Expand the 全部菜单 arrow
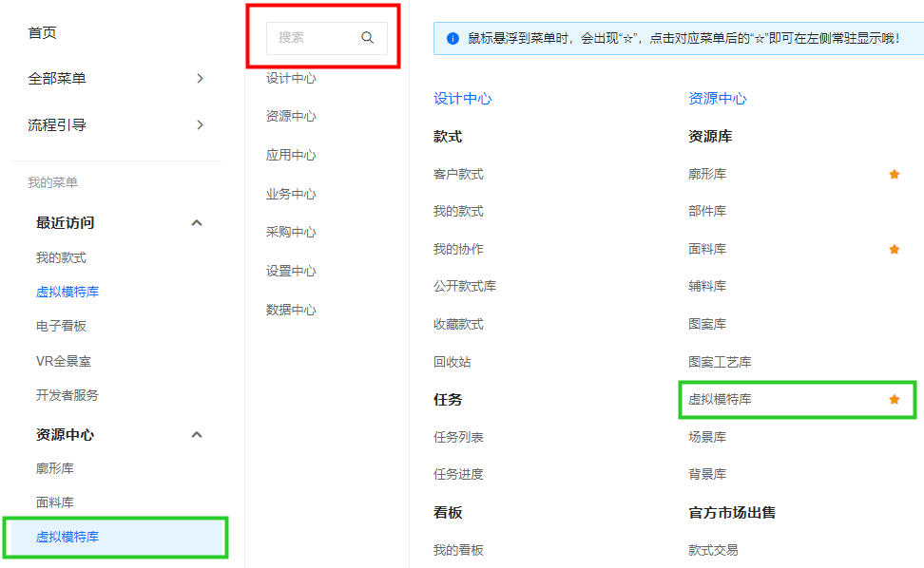Screen dimensions: 924x568 pos(200,79)
